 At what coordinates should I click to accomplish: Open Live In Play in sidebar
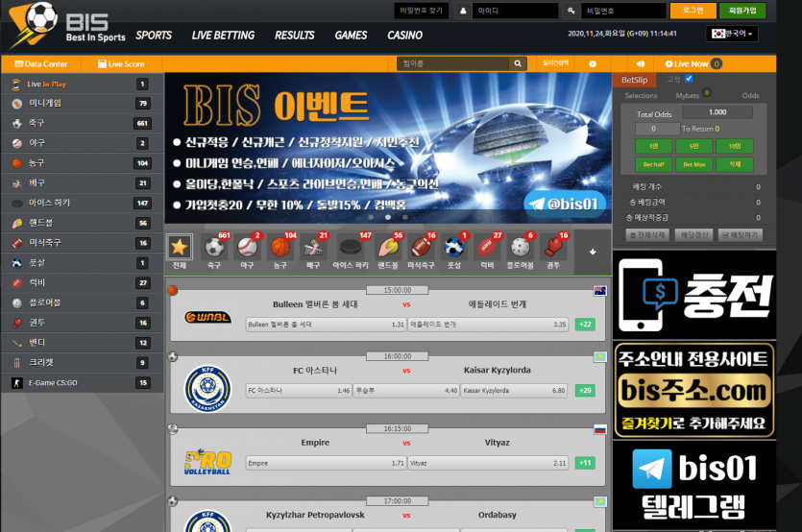click(x=82, y=84)
